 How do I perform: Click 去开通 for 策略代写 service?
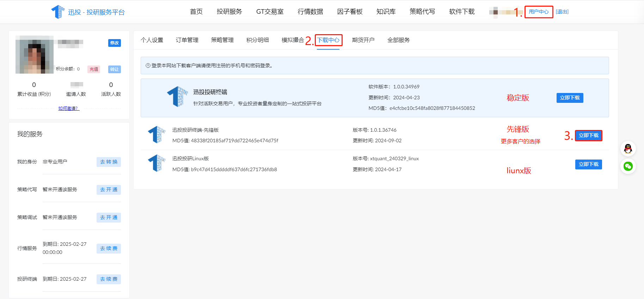click(109, 190)
